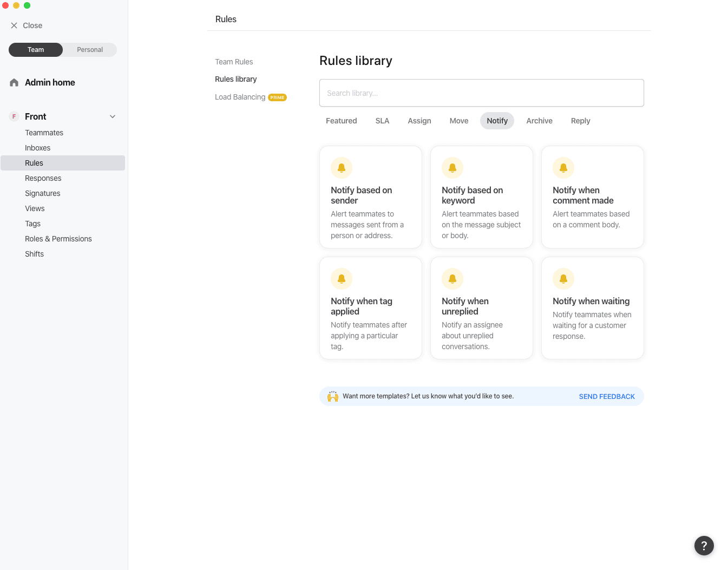Open 'Notify based on keyword' template title
Image resolution: width=728 pixels, height=570 pixels.
pyautogui.click(x=473, y=195)
